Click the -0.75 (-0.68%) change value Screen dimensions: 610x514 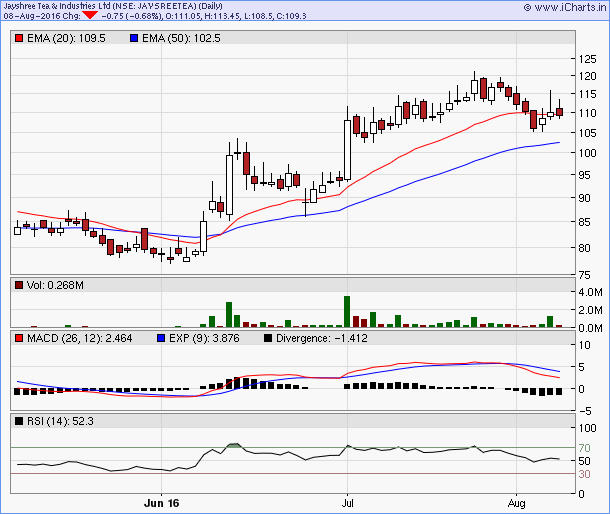click(131, 16)
